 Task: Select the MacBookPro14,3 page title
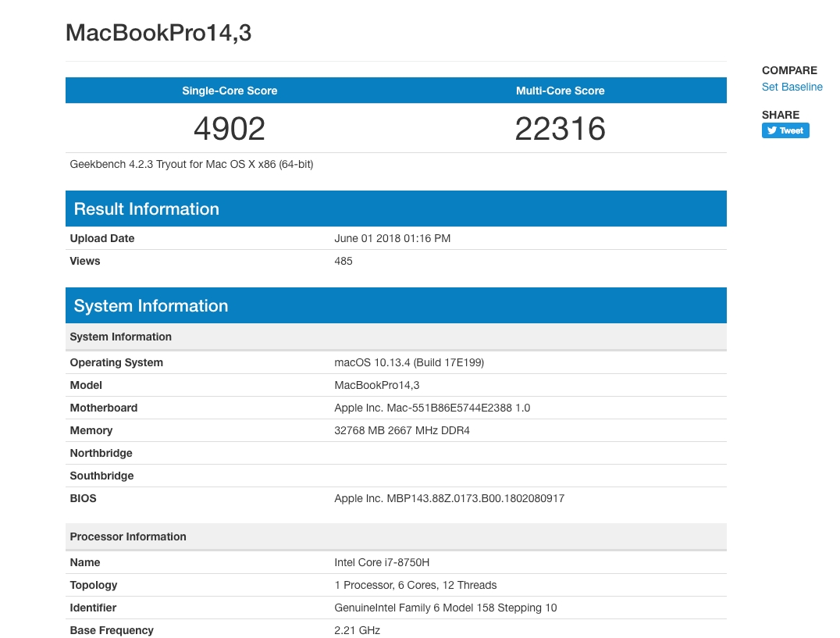click(x=158, y=33)
